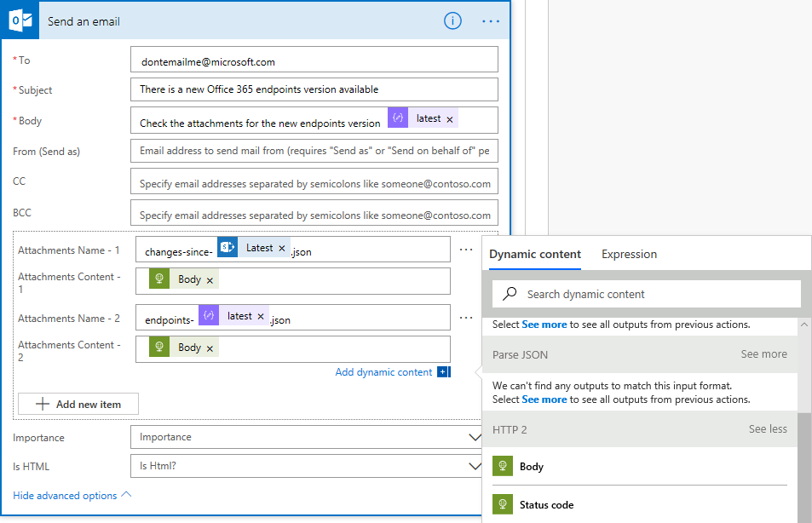The height and width of the screenshot is (523, 812).
Task: Click the info icon on the email card
Action: pyautogui.click(x=452, y=20)
